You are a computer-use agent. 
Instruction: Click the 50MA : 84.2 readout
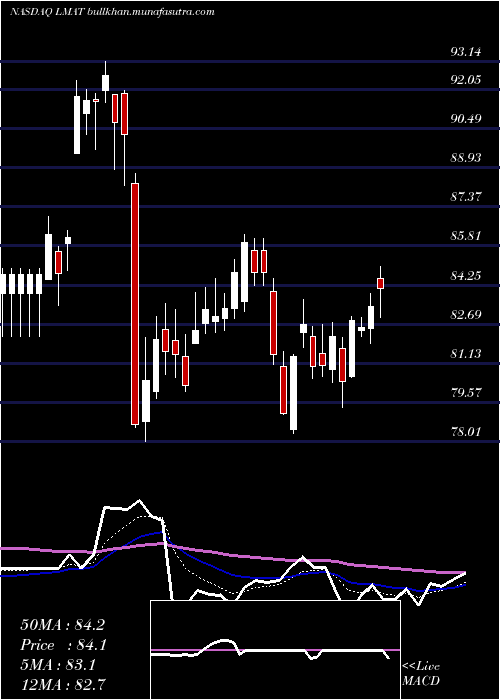pos(62,625)
